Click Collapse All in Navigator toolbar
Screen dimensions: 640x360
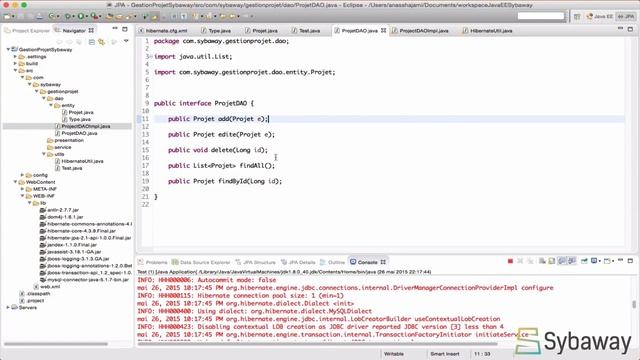pyautogui.click(x=92, y=42)
